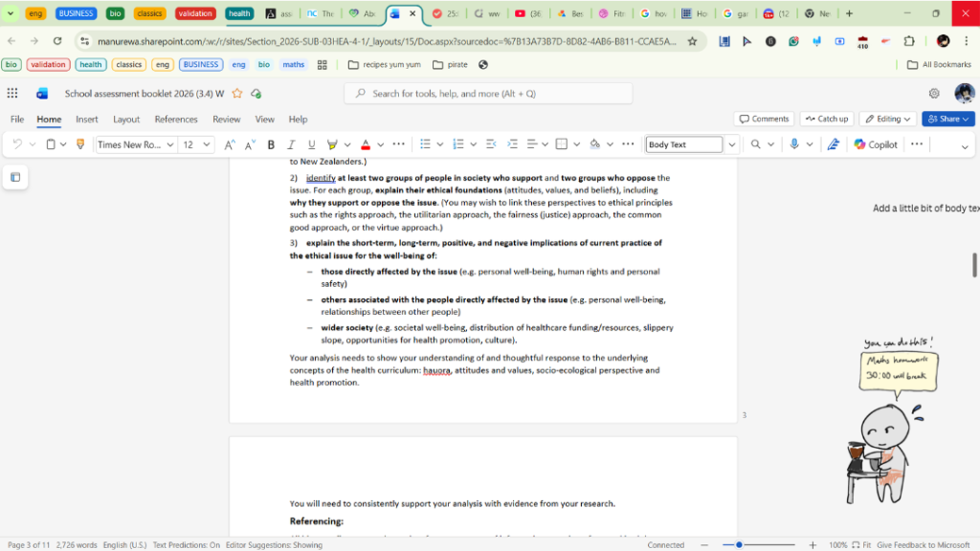This screenshot has height=551, width=980.
Task: Click the paragraph alignment icon
Action: click(x=532, y=144)
